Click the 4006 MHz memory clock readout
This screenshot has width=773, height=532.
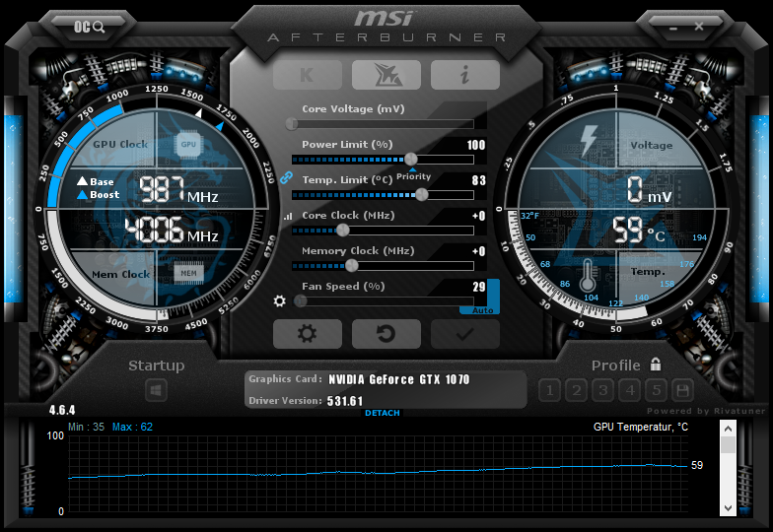click(x=172, y=231)
